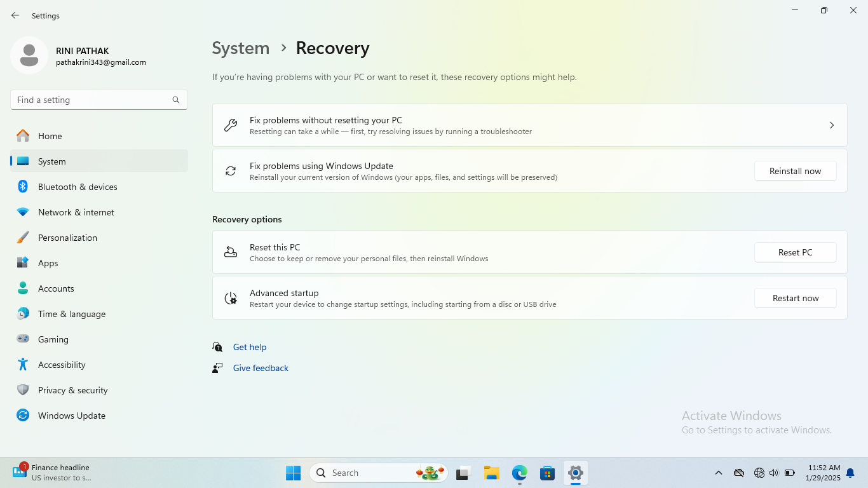Open File Explorer from the taskbar

coord(491,473)
